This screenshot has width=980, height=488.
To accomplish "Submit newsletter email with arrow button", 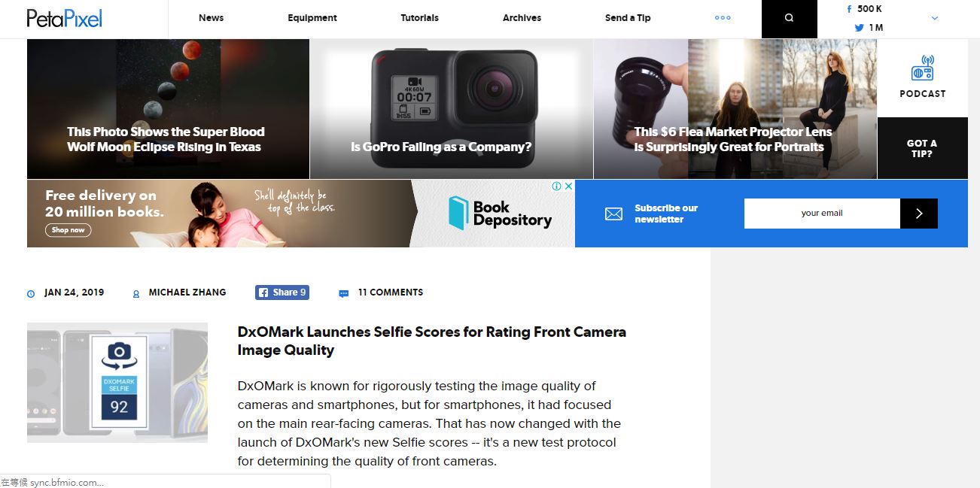I will (919, 214).
